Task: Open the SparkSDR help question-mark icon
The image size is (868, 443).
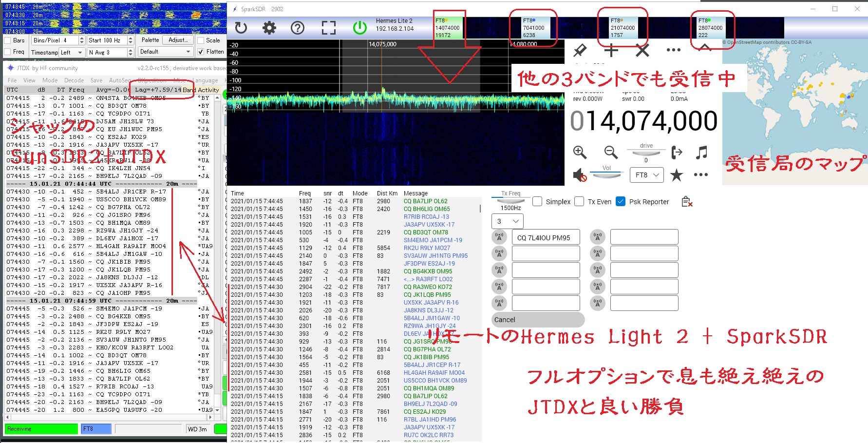Action: coord(298,28)
